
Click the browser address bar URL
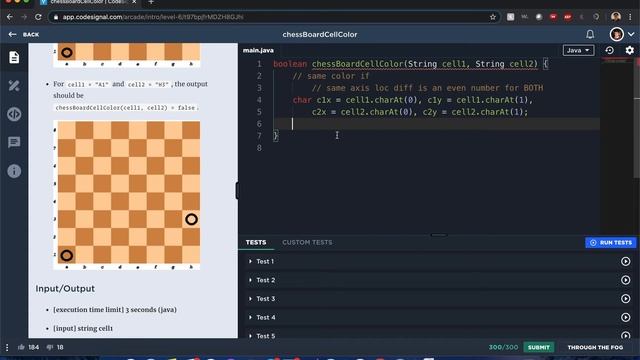(x=153, y=17)
